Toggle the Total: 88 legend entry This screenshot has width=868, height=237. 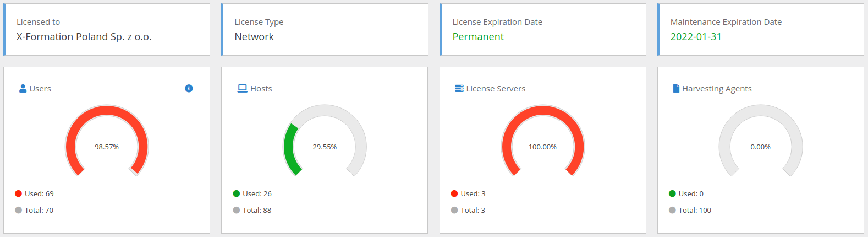click(x=252, y=210)
